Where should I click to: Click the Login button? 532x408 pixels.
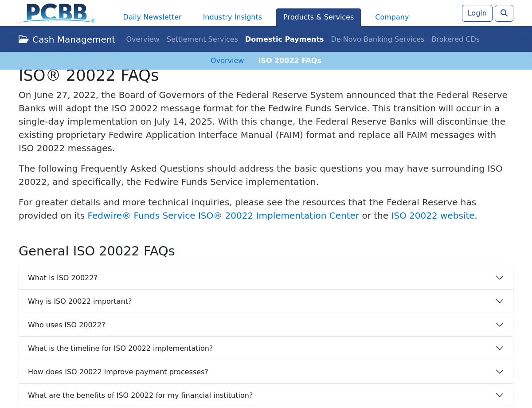coord(477,13)
